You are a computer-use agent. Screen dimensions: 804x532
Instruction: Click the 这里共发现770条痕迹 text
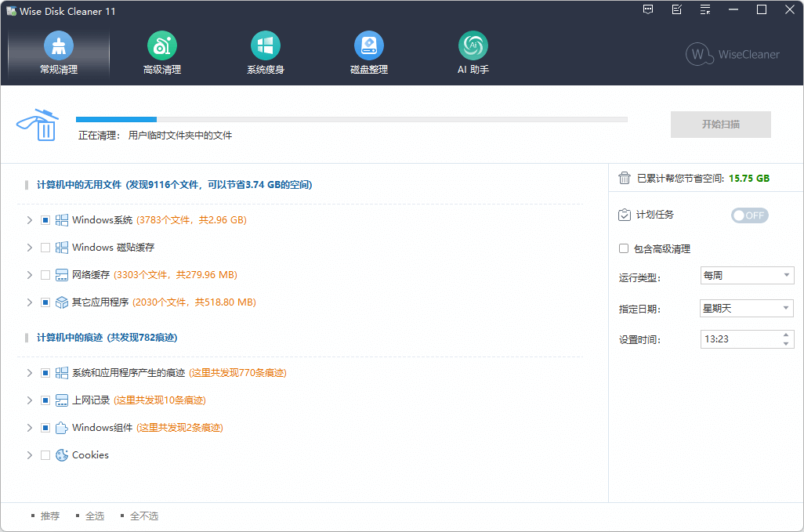(237, 373)
